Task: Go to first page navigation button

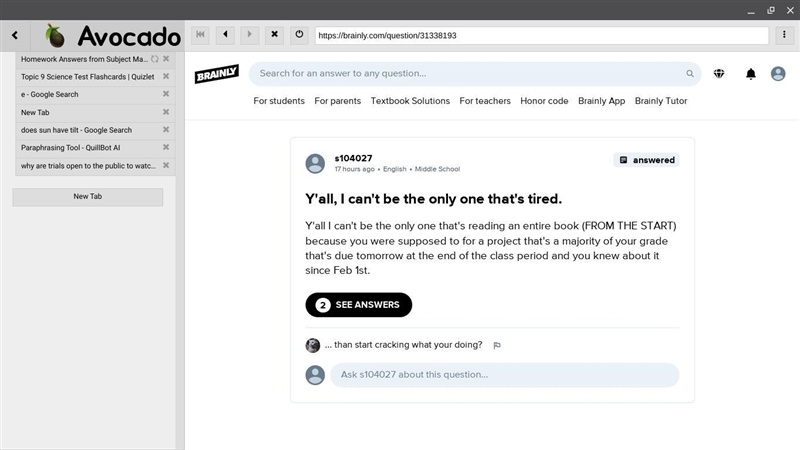Action: [200, 35]
